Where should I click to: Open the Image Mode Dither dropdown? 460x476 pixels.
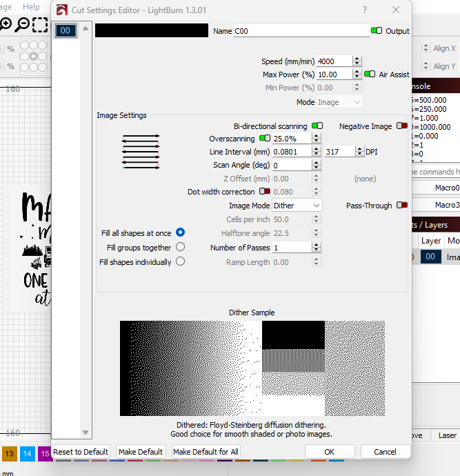click(x=297, y=206)
